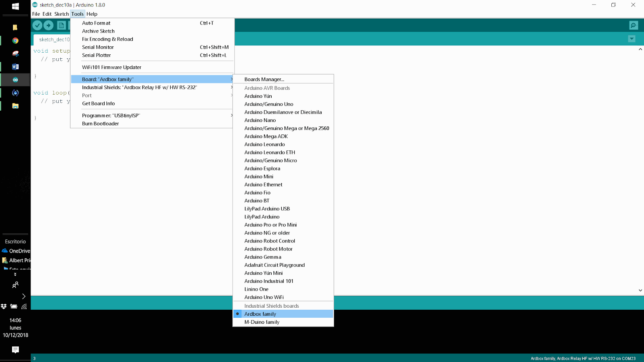Open Boards Manager...

click(283, 79)
